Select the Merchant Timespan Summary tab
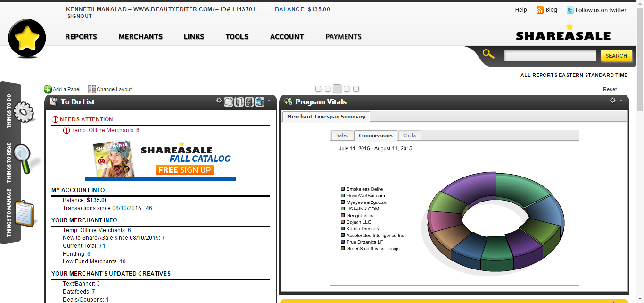 pos(326,117)
